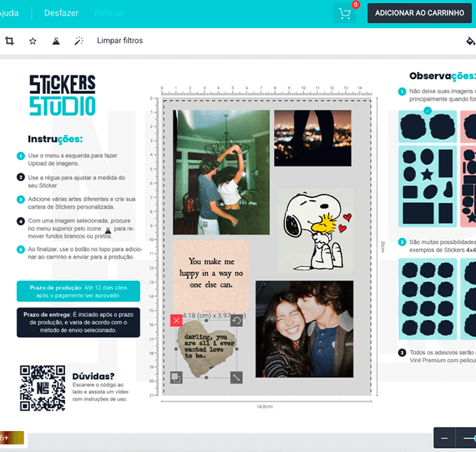Open the Ajuda menu item

[8, 13]
